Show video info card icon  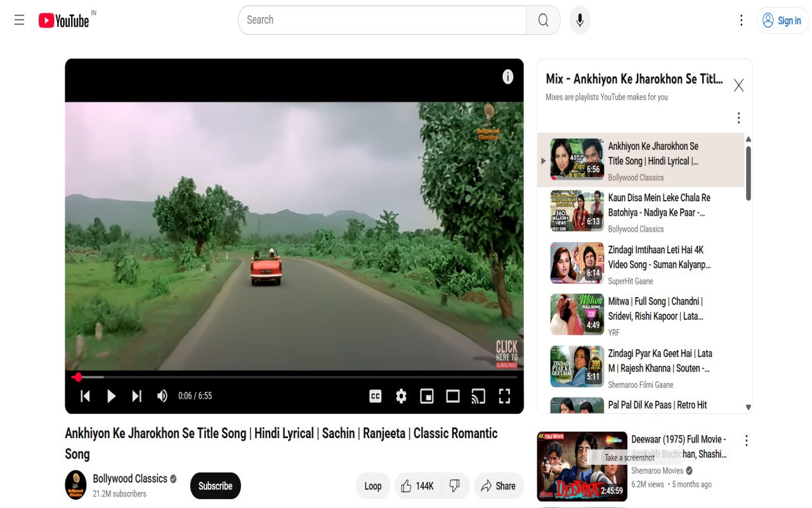507,77
